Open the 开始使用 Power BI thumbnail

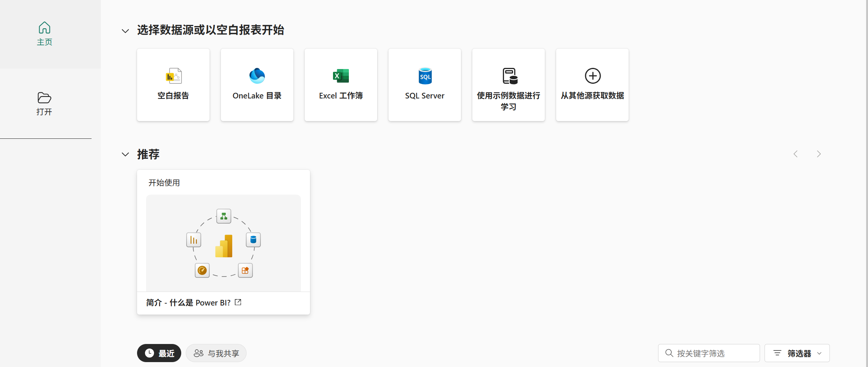pyautogui.click(x=224, y=243)
